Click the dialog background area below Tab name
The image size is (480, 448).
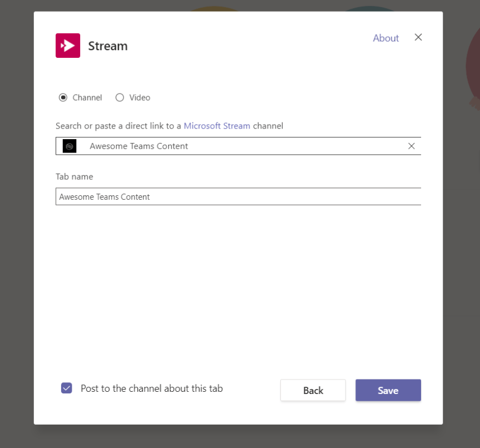click(x=239, y=278)
